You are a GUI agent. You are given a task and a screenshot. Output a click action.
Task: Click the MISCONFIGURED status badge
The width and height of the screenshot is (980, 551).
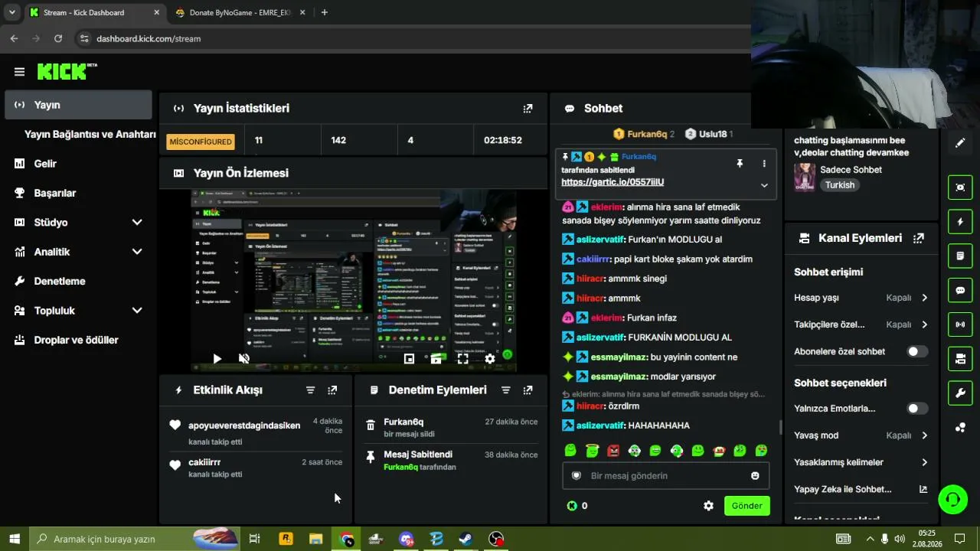coord(201,142)
